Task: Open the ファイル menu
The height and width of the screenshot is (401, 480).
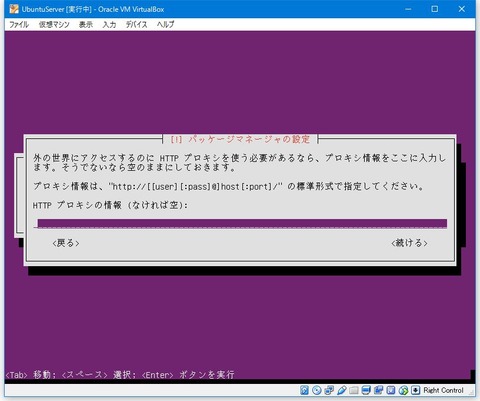Action: point(19,24)
